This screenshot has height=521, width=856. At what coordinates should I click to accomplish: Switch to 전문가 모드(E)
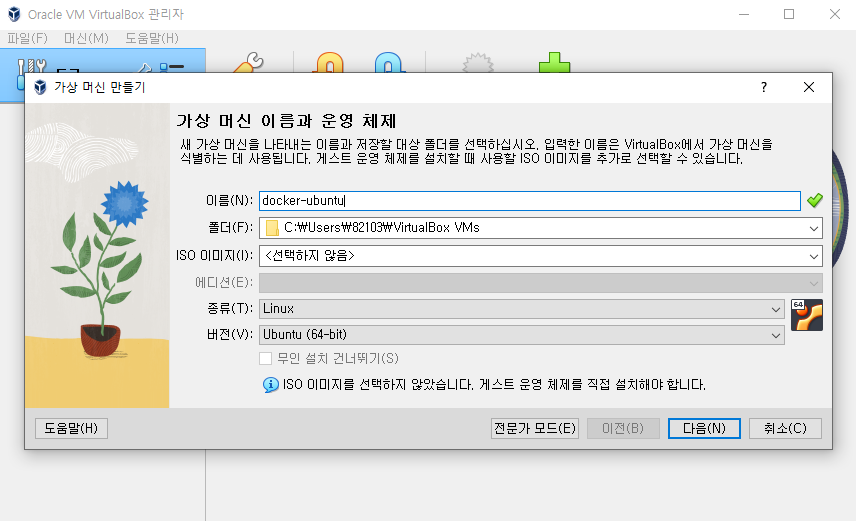coord(534,429)
